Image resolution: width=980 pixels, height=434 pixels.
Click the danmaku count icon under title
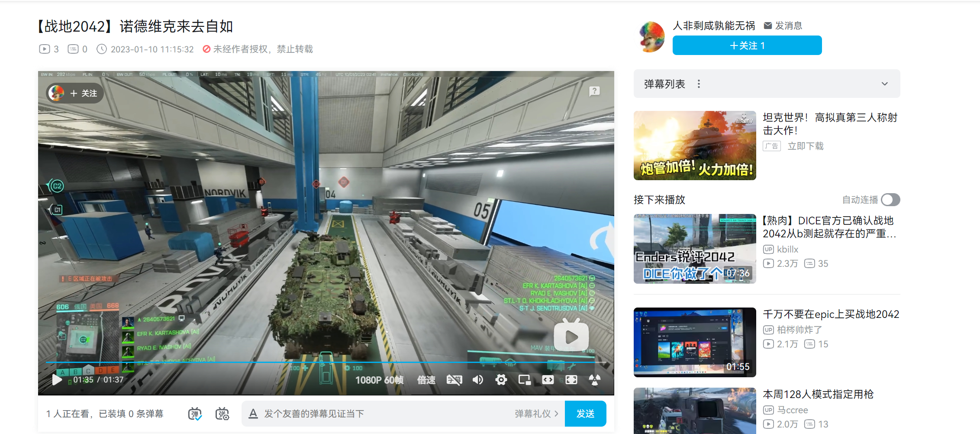pos(73,49)
